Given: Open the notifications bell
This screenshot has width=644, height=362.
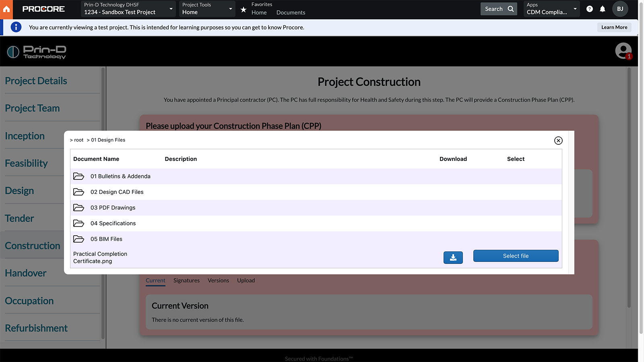Looking at the screenshot, I should (602, 9).
